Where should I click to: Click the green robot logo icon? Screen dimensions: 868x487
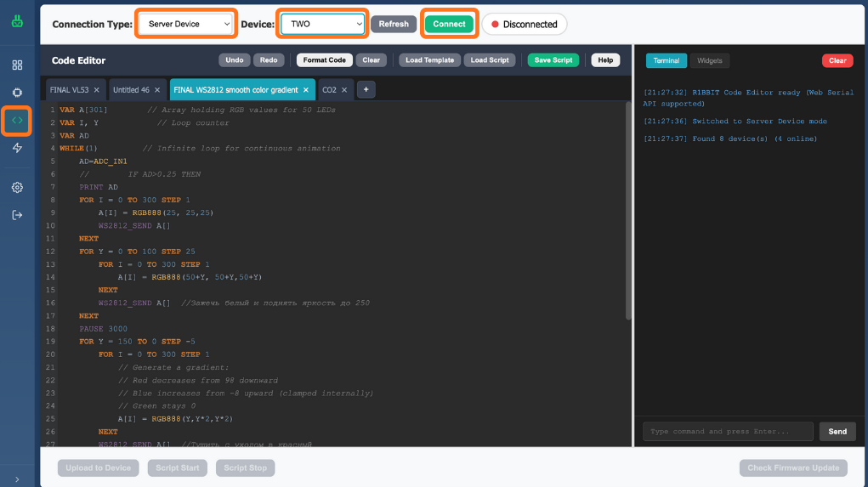17,23
